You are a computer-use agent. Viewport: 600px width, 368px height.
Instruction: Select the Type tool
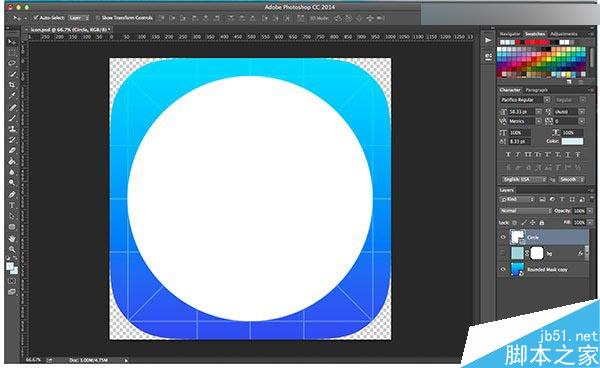(x=12, y=205)
